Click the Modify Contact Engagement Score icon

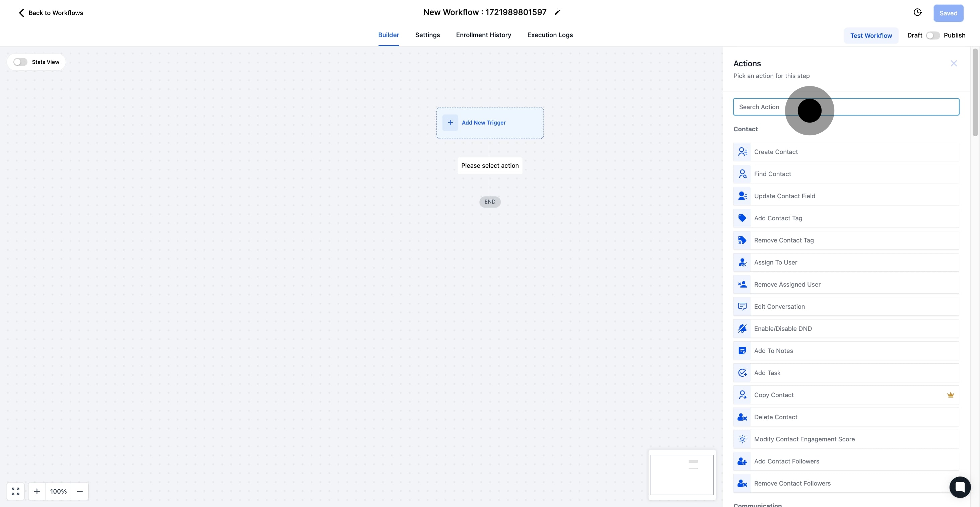(742, 439)
